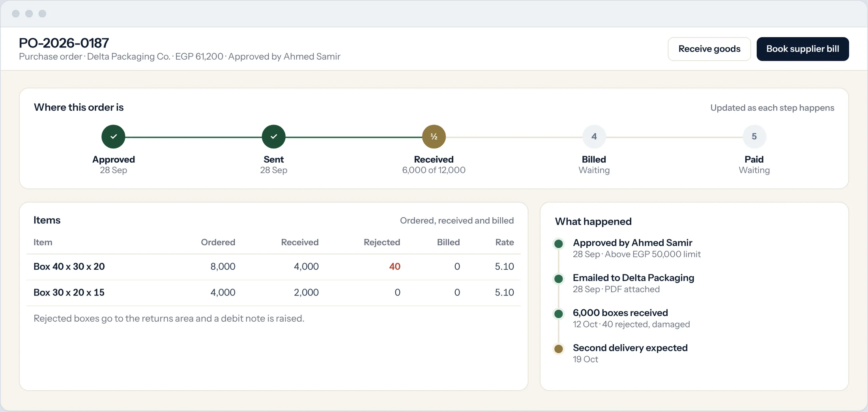868x412 pixels.
Task: Select the Box 30 x 20 x 15 row
Action: (274, 293)
